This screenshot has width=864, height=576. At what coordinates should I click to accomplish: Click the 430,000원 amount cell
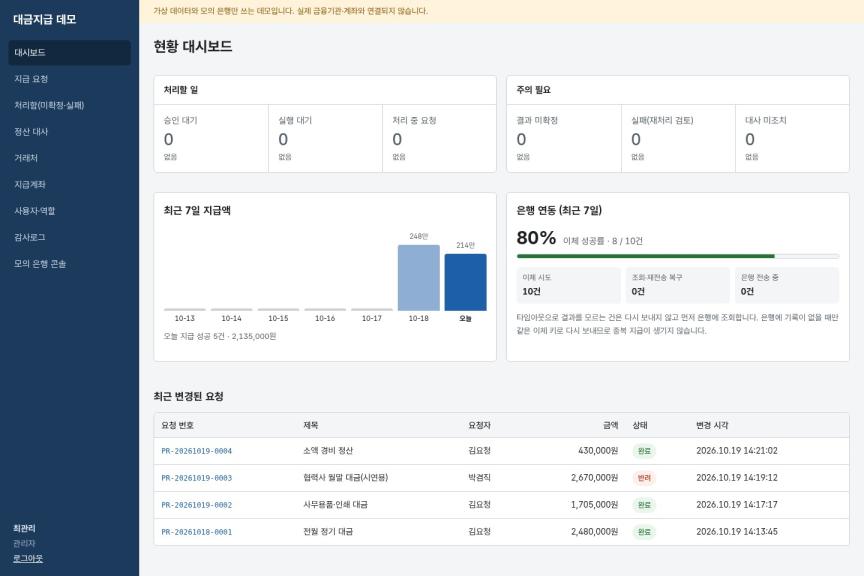click(x=598, y=451)
